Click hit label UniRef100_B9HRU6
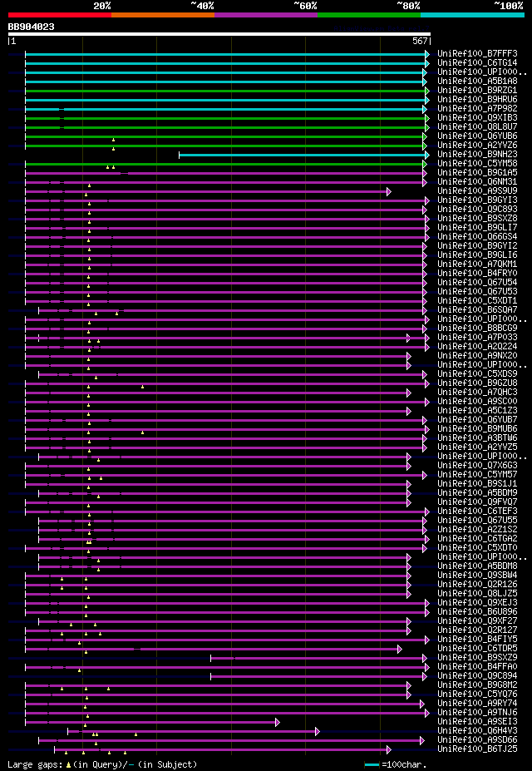 pos(477,99)
